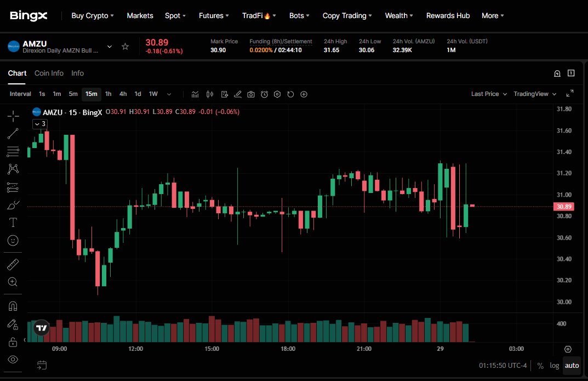Toggle log scale mode
The image size is (588, 381).
point(554,366)
